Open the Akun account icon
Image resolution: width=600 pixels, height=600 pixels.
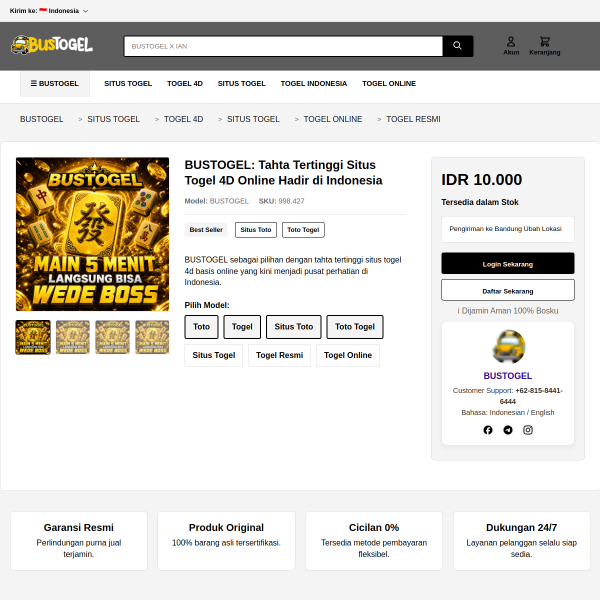511,46
